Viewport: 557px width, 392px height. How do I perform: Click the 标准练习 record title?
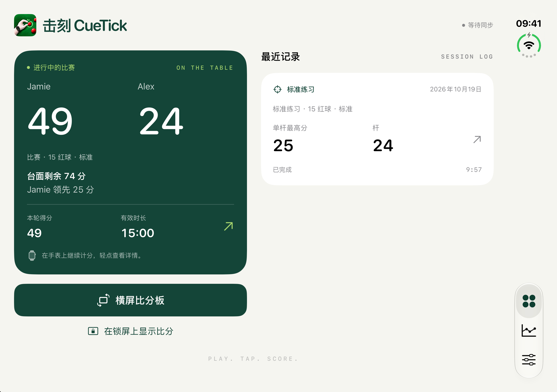(301, 89)
